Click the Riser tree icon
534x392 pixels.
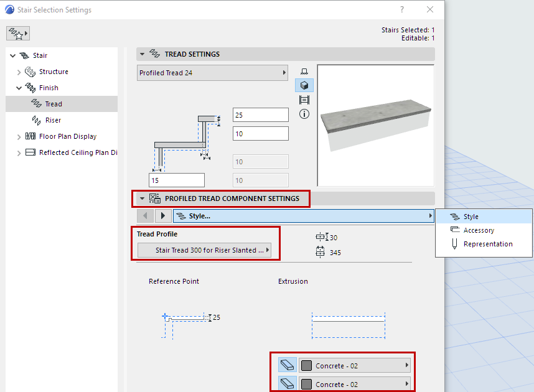point(36,120)
